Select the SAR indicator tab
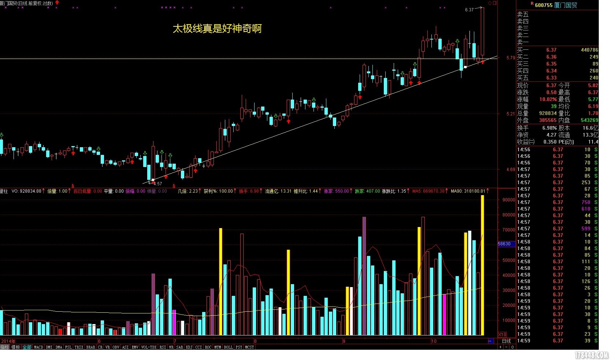This screenshot has height=364, width=616. click(x=179, y=347)
